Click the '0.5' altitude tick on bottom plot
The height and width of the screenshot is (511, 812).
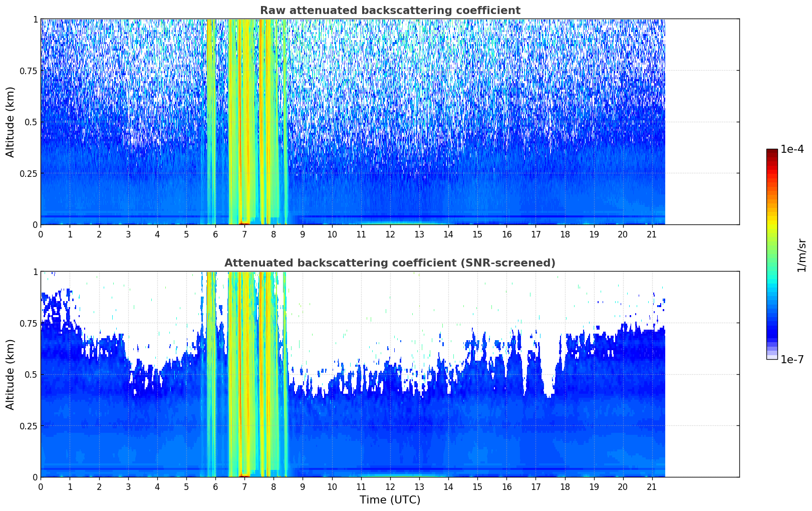(x=31, y=375)
